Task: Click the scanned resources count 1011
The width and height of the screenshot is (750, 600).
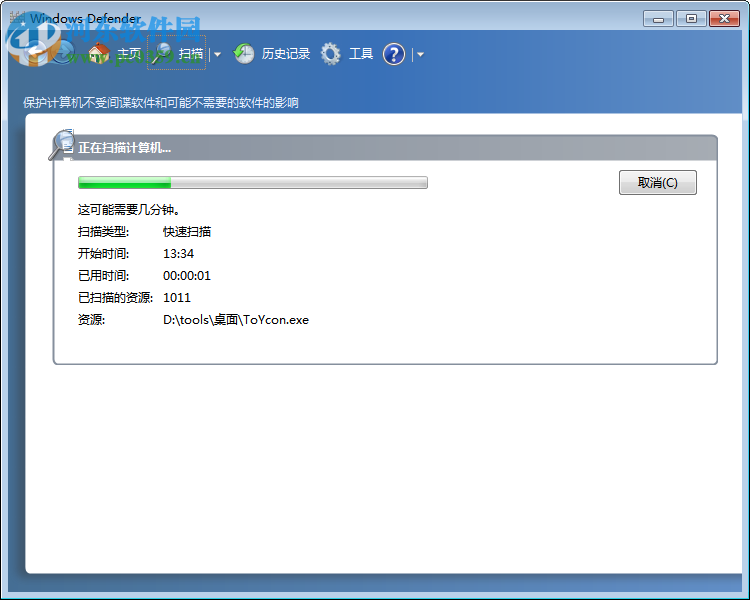Action: pos(177,298)
